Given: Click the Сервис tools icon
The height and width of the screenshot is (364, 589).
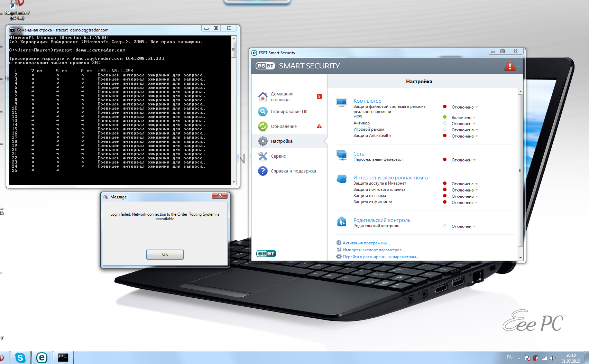Looking at the screenshot, I should pos(263,156).
